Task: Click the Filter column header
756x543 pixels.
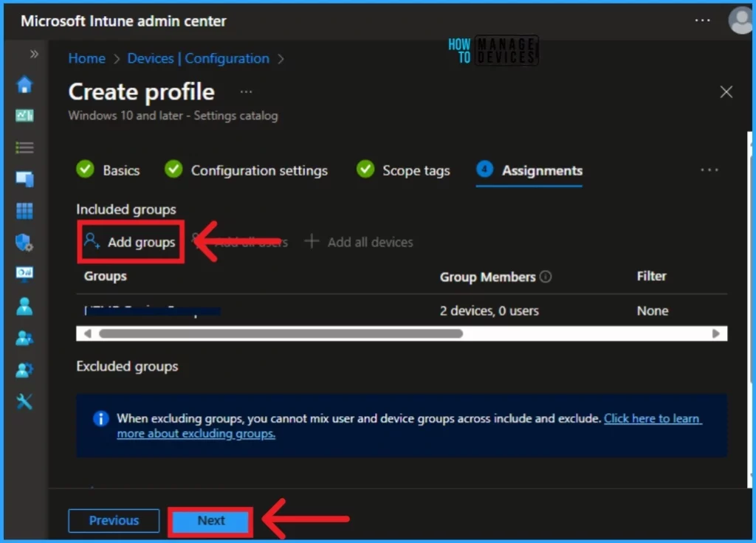Action: [x=651, y=276]
